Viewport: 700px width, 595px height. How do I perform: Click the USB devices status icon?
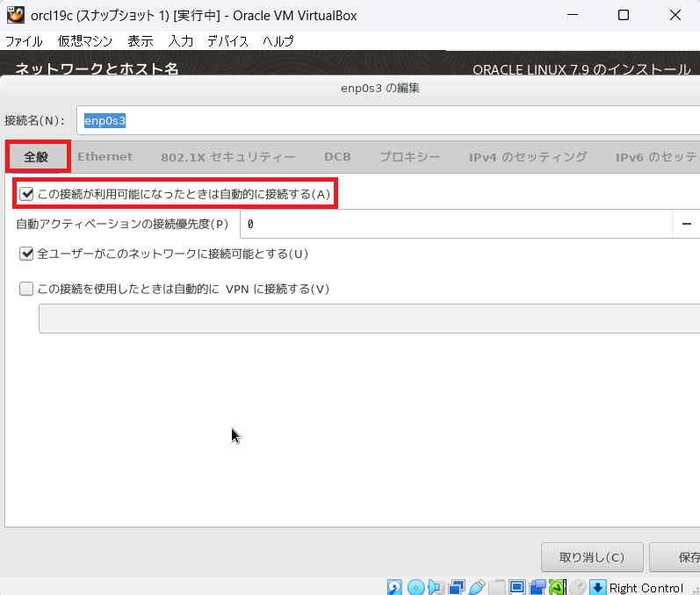click(477, 587)
